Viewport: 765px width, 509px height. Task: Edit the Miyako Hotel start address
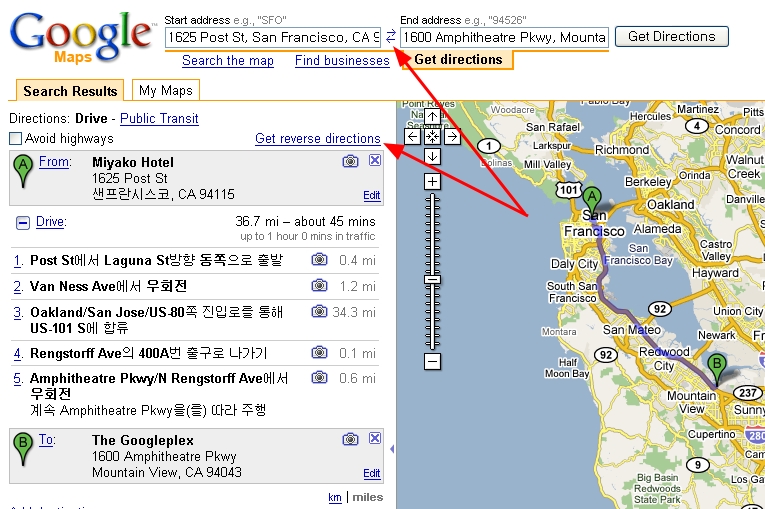(372, 196)
